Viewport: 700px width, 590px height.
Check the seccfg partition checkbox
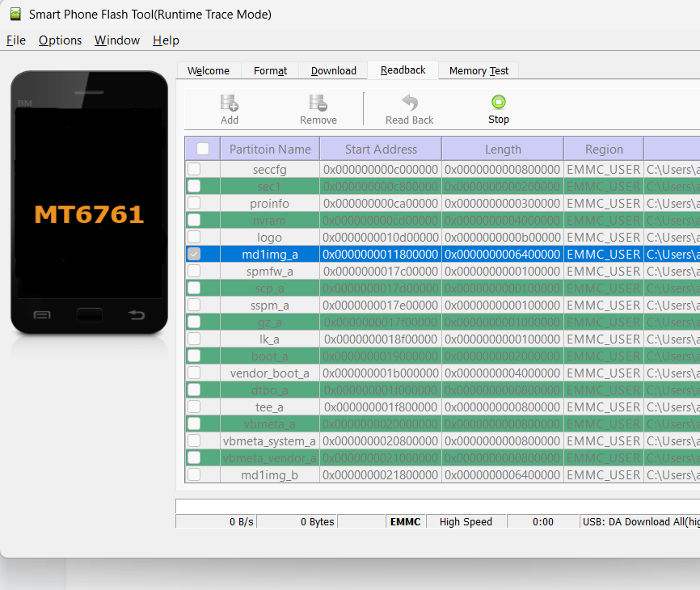click(194, 170)
